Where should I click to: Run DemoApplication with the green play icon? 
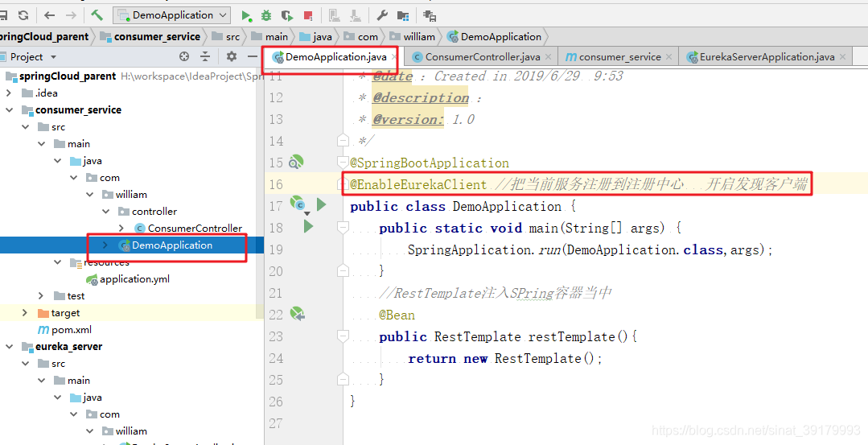coord(246,15)
